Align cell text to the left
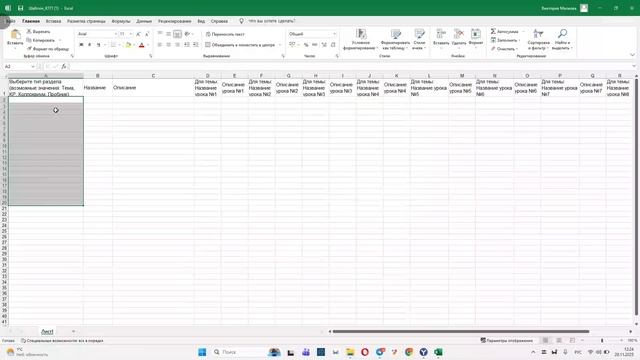 click(x=160, y=45)
